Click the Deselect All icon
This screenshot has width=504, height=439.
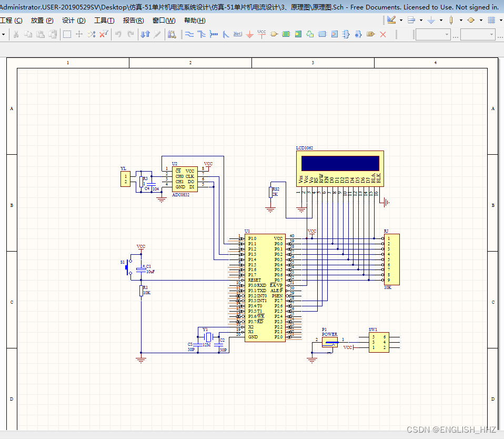[92, 34]
